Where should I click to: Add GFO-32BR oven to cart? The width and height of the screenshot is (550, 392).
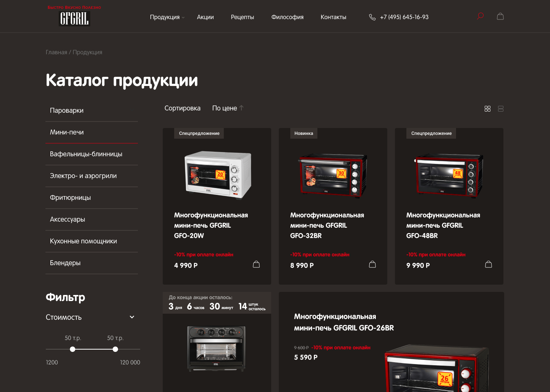[x=372, y=264]
